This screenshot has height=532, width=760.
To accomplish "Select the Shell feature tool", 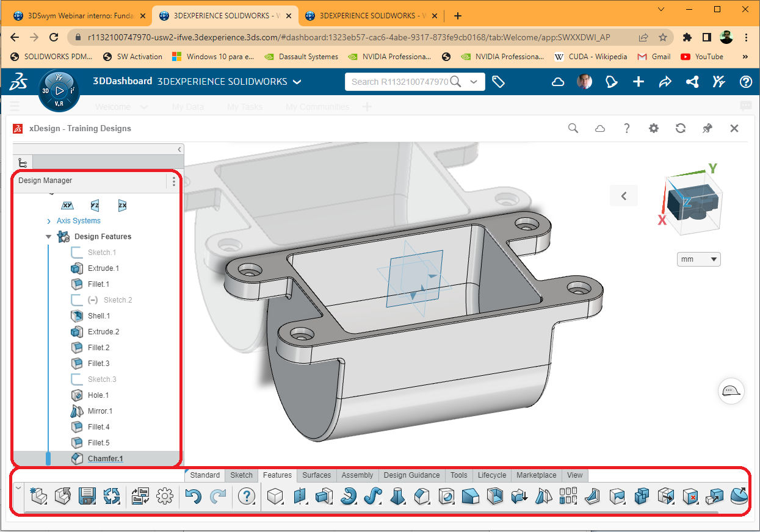I will (495, 497).
